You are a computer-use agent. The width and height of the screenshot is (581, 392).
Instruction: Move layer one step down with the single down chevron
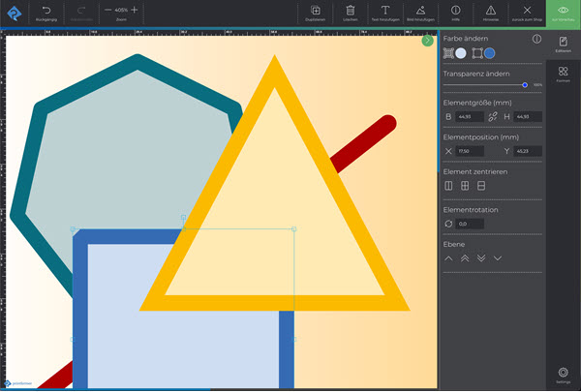(498, 258)
